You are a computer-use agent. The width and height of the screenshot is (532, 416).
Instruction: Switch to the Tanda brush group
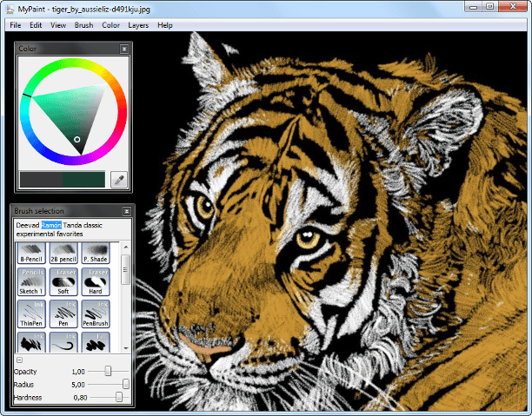click(72, 225)
